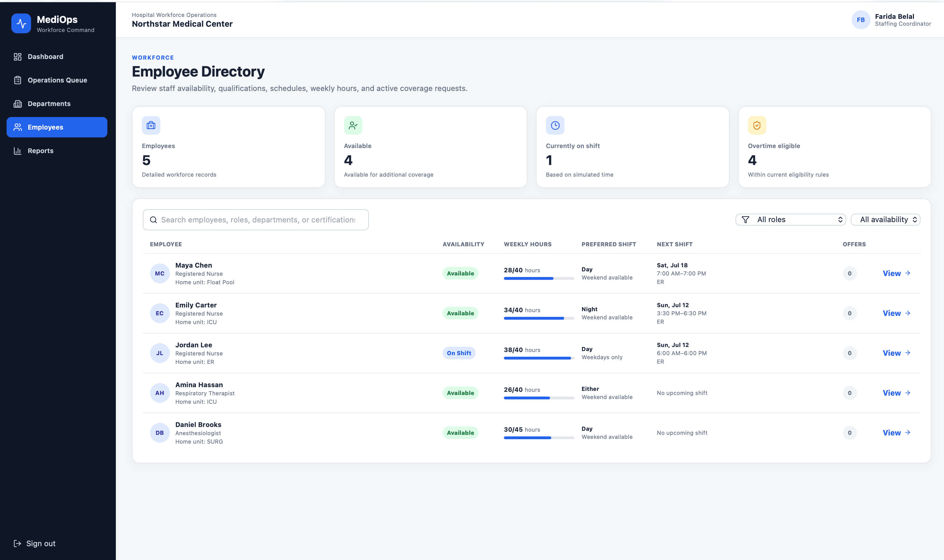Click the FB user avatar

coord(861,20)
